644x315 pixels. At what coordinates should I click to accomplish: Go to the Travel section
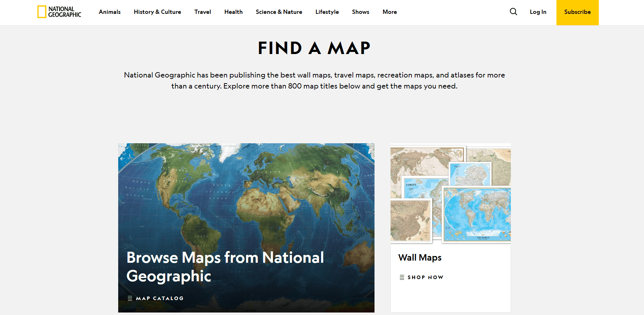coord(203,12)
